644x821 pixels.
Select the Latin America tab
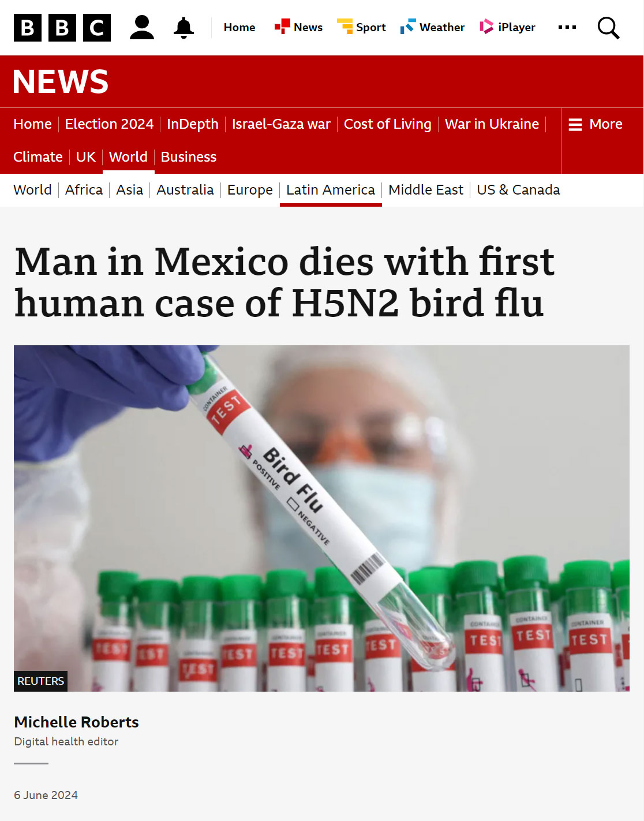click(x=331, y=190)
